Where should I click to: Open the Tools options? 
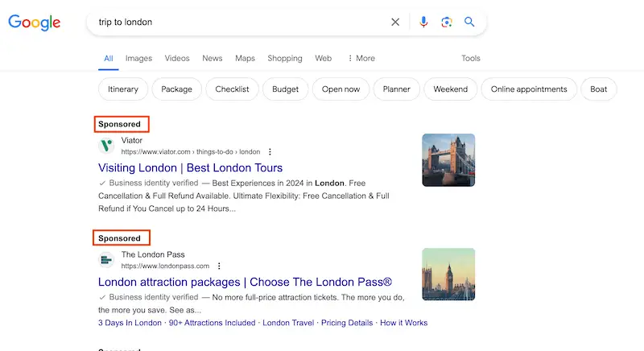[471, 58]
